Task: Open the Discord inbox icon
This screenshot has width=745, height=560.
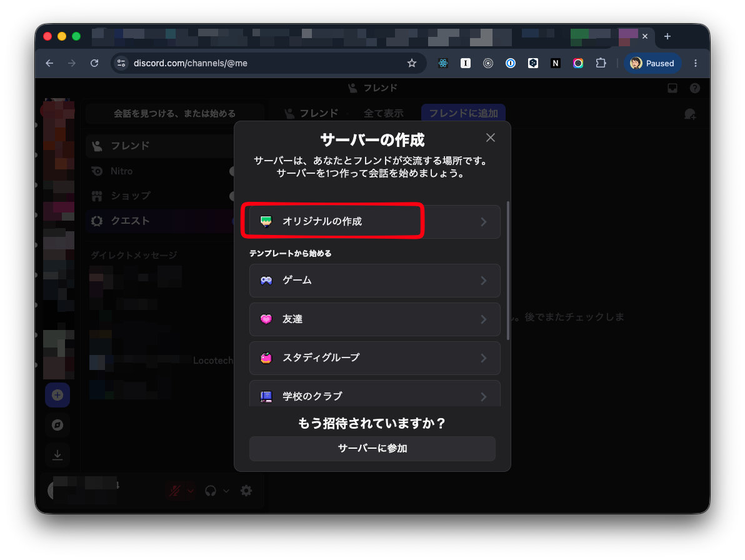Action: coord(672,88)
